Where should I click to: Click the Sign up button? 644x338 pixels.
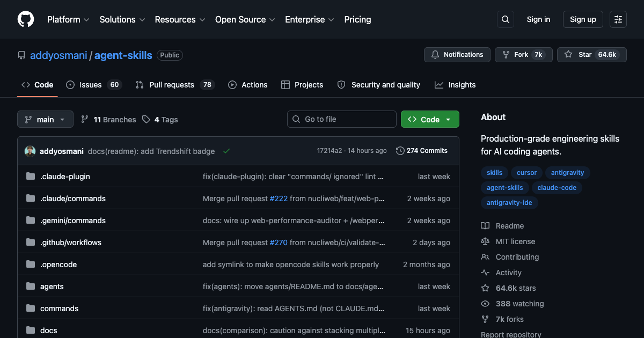click(x=583, y=19)
